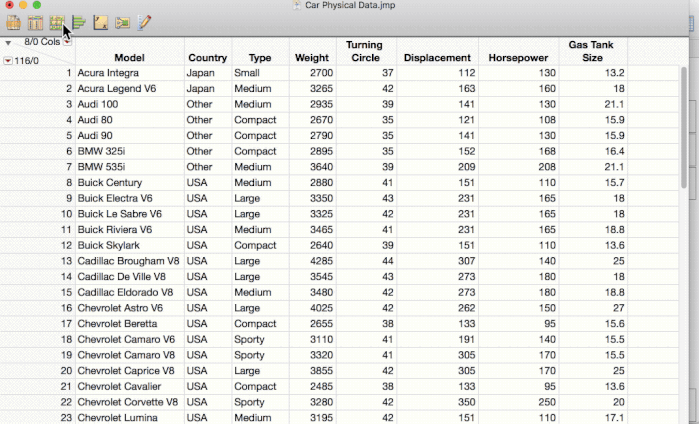Click the 116/0 rows count label
The height and width of the screenshot is (424, 699).
click(26, 61)
